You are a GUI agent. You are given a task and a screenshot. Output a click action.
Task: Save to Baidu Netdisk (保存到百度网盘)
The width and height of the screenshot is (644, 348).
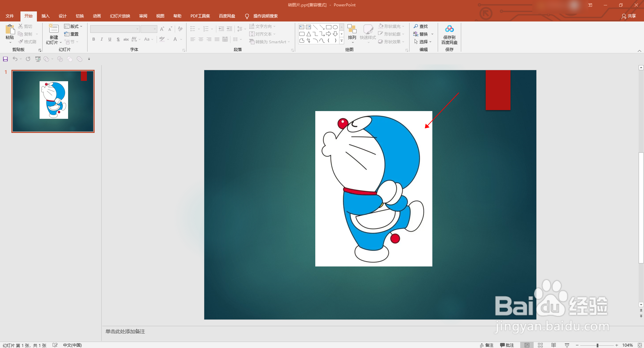click(x=449, y=35)
